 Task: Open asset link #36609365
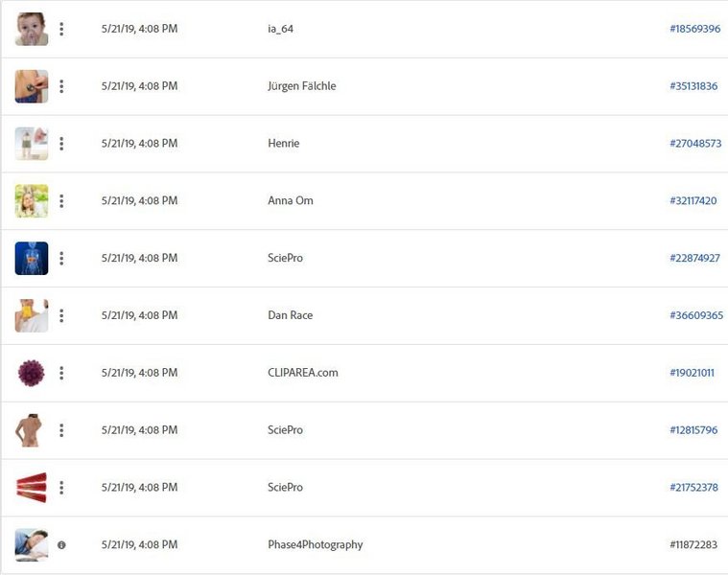tap(696, 315)
